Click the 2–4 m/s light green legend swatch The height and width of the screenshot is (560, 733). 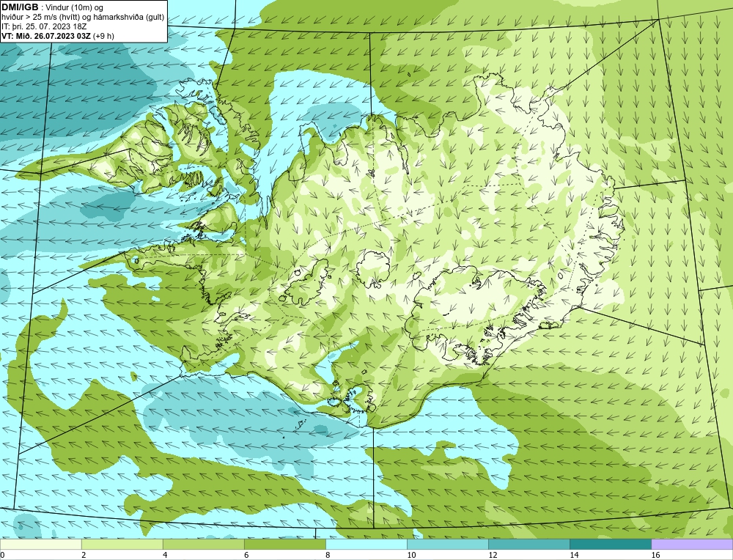pyautogui.click(x=122, y=544)
